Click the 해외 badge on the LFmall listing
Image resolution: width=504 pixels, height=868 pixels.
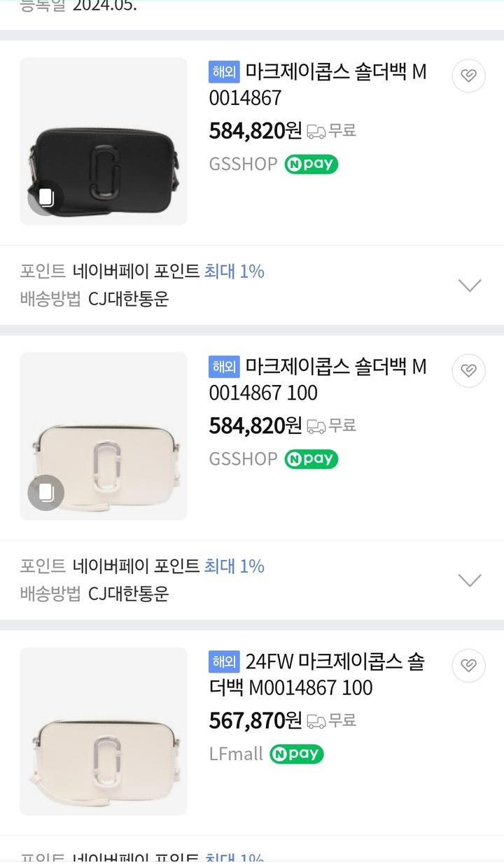[224, 661]
